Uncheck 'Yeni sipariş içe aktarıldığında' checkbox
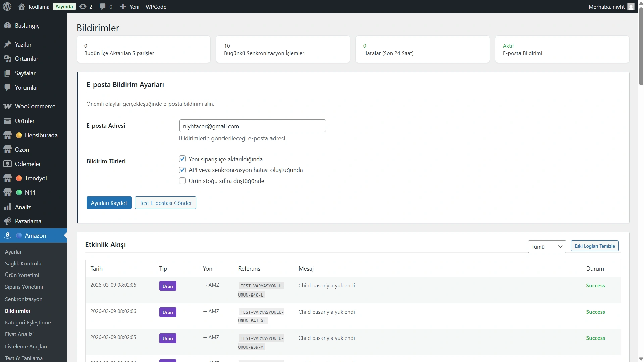 pos(182,159)
